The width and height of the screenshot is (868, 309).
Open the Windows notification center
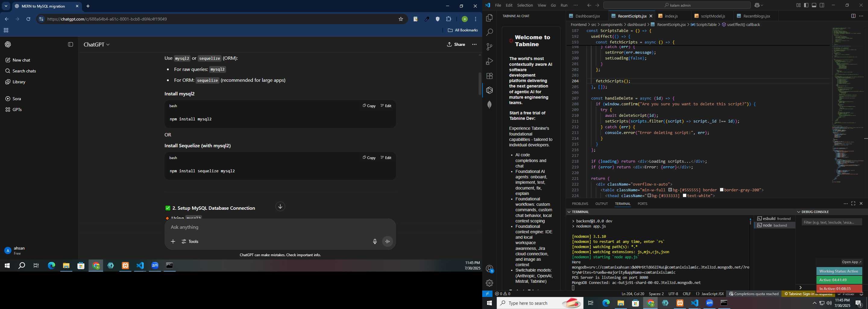[x=859, y=303]
